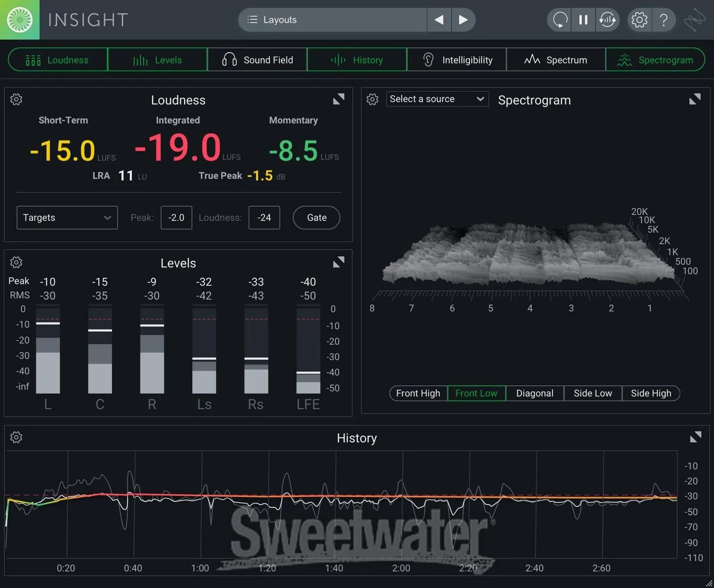
Task: Click the iZotope swirl logo at top right
Action: 695,20
